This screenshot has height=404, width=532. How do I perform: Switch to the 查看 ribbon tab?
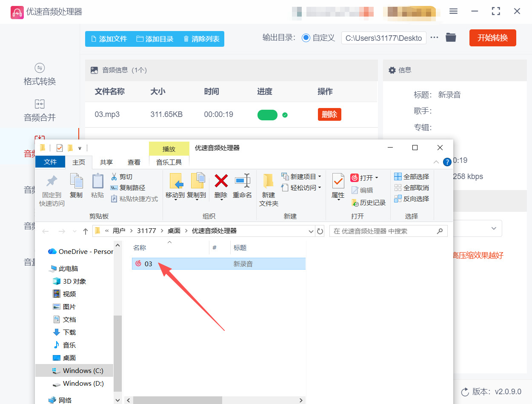134,162
